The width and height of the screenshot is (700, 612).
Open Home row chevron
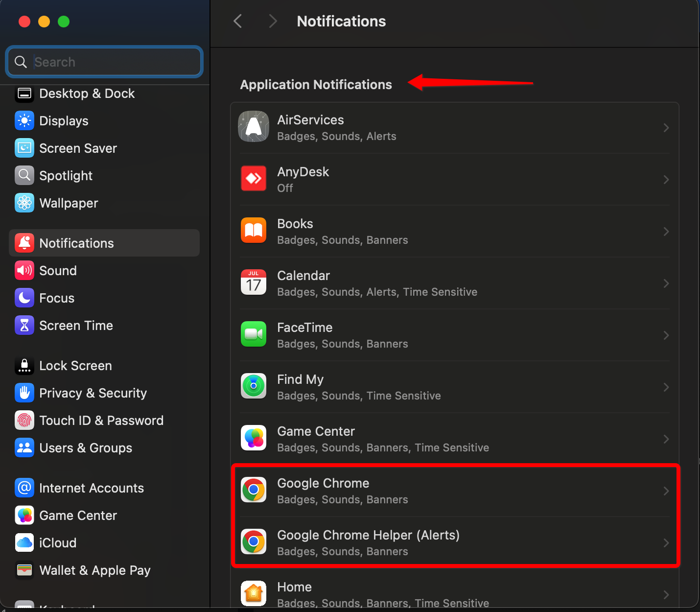pos(666,595)
